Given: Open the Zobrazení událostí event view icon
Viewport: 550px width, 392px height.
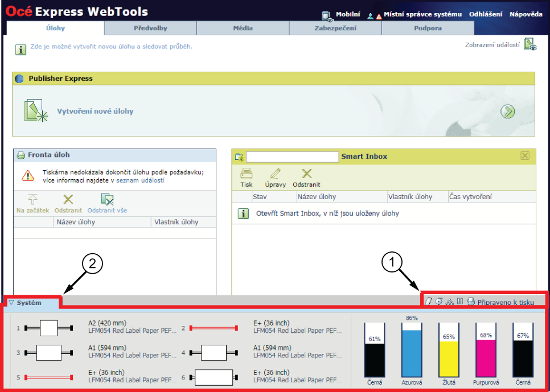Looking at the screenshot, I should point(530,44).
